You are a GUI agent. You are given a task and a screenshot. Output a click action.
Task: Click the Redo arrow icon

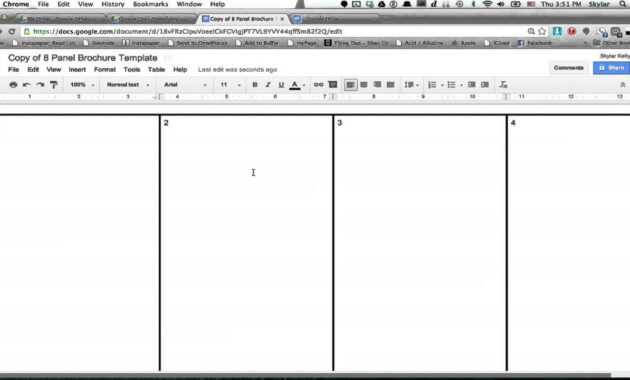[40, 85]
